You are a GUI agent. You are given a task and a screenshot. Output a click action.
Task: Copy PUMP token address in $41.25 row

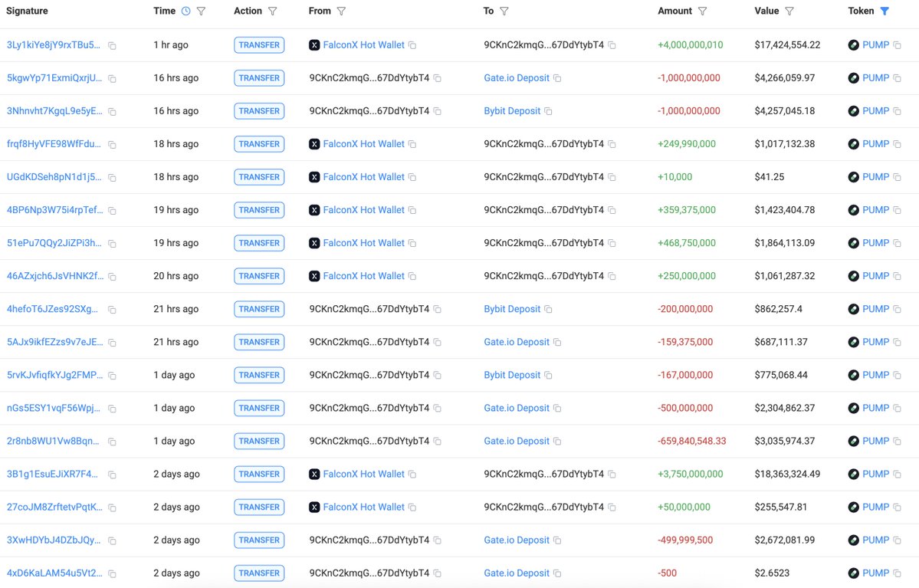pos(897,177)
